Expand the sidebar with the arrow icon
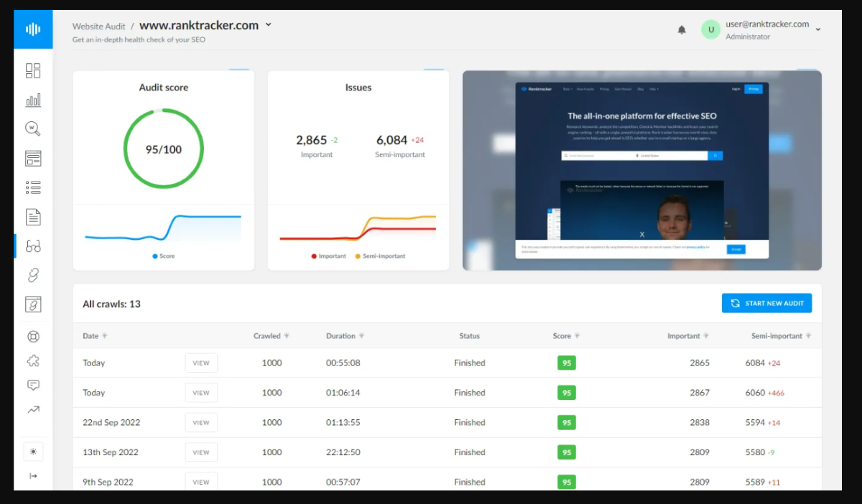The image size is (862, 504). click(x=33, y=476)
